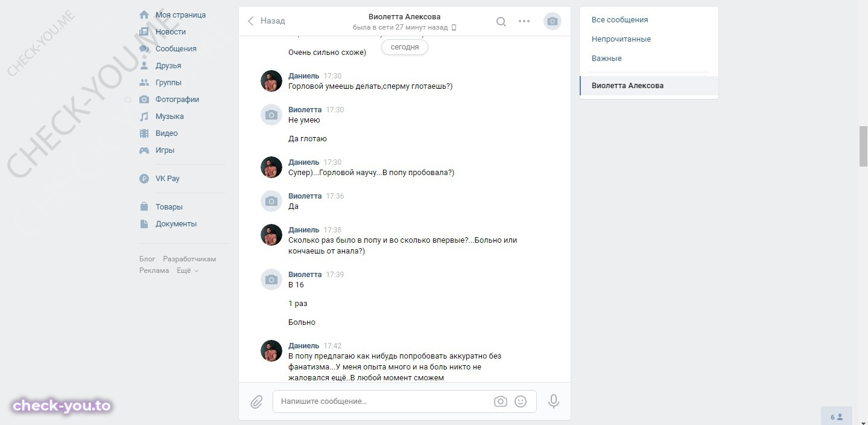Click the search magnifier in chat header
868x425 pixels.
[x=501, y=21]
